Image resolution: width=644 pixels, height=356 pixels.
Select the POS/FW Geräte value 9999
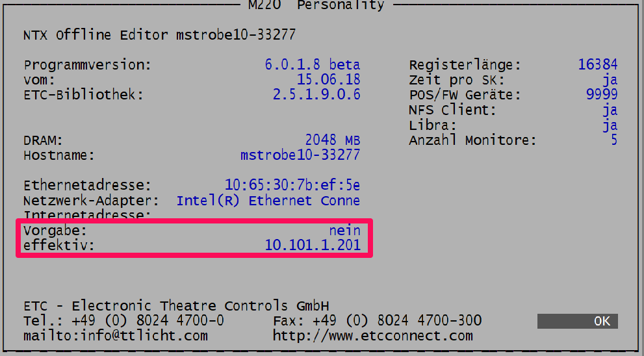pos(601,95)
